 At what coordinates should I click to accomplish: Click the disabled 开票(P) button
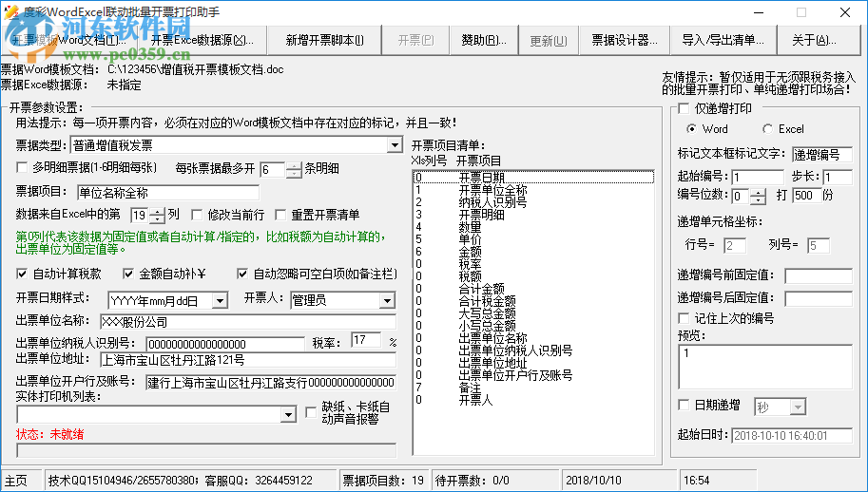[x=416, y=40]
